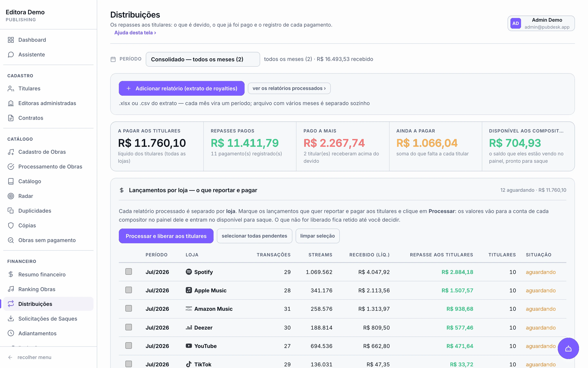Viewport: 588px width, 368px height.
Task: Click the Solicitações de Saques download icon
Action: [x=11, y=319]
